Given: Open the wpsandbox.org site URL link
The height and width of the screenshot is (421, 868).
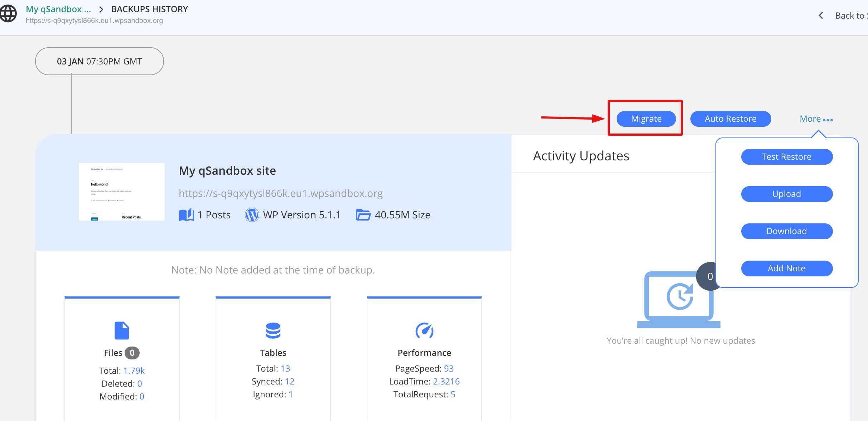Looking at the screenshot, I should pyautogui.click(x=280, y=193).
